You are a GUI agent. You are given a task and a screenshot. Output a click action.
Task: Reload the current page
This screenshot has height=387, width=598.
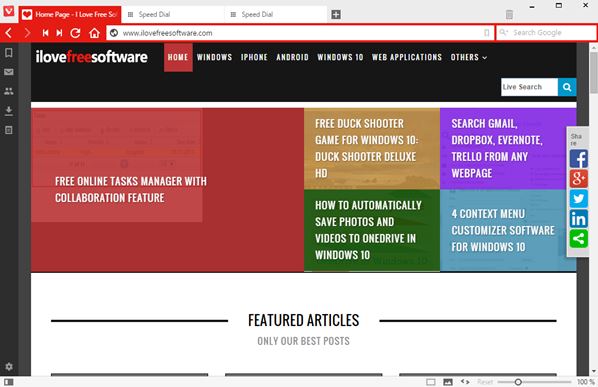(75, 33)
